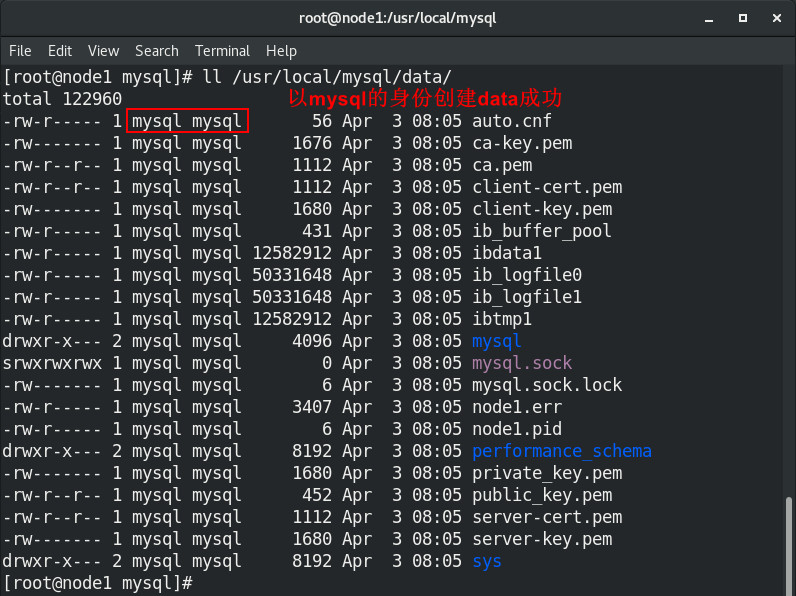
Task: Click the private_key.pem file name
Action: (547, 473)
